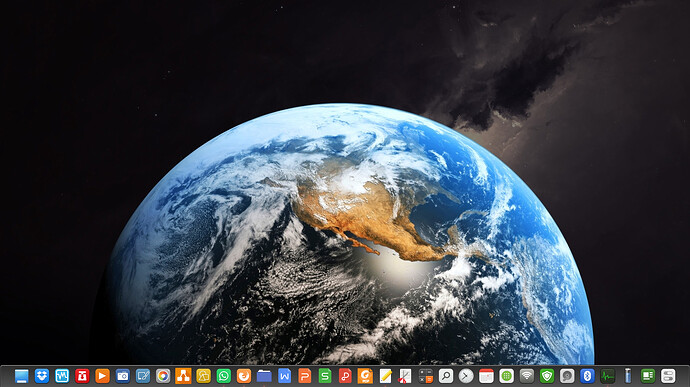Screen dimensions: 690x387
Task: Open the yellow shapes app icon
Action: pyautogui.click(x=203, y=376)
